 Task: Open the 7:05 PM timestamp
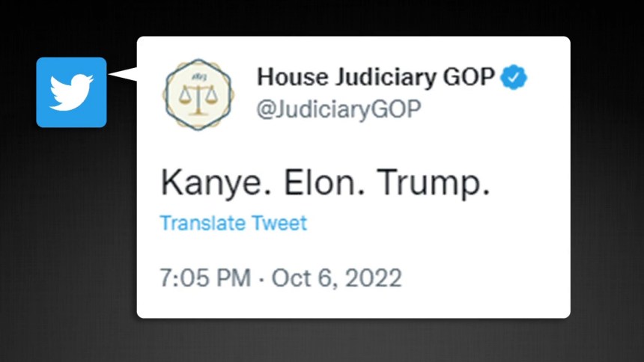click(x=205, y=277)
